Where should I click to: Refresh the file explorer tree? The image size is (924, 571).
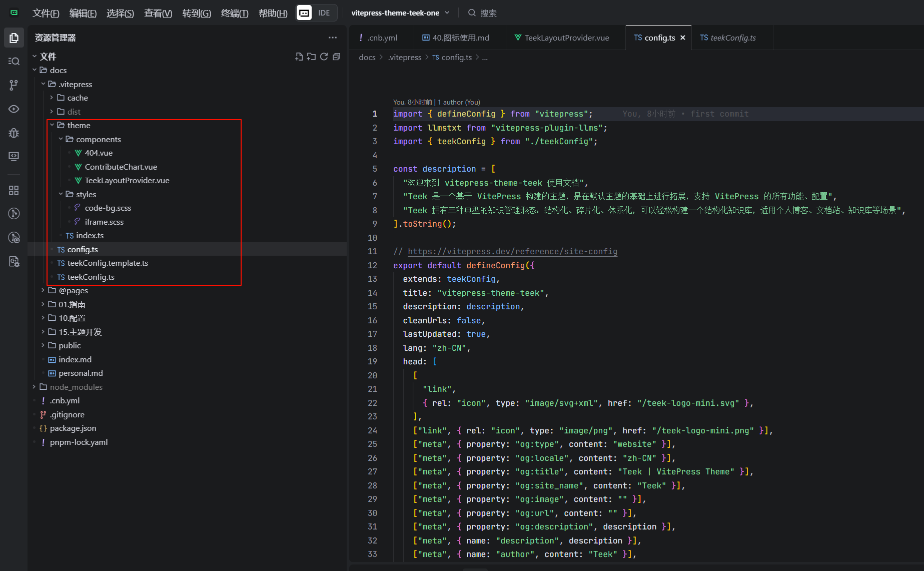324,57
